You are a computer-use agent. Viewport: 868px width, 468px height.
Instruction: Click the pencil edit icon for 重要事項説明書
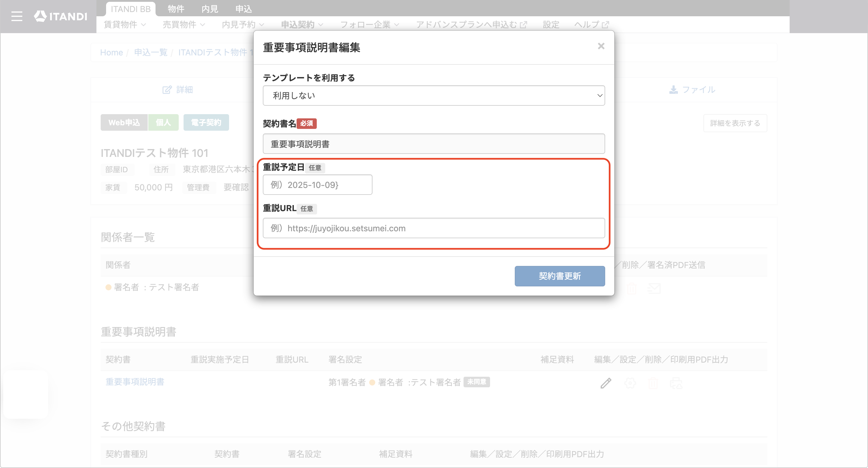click(605, 383)
